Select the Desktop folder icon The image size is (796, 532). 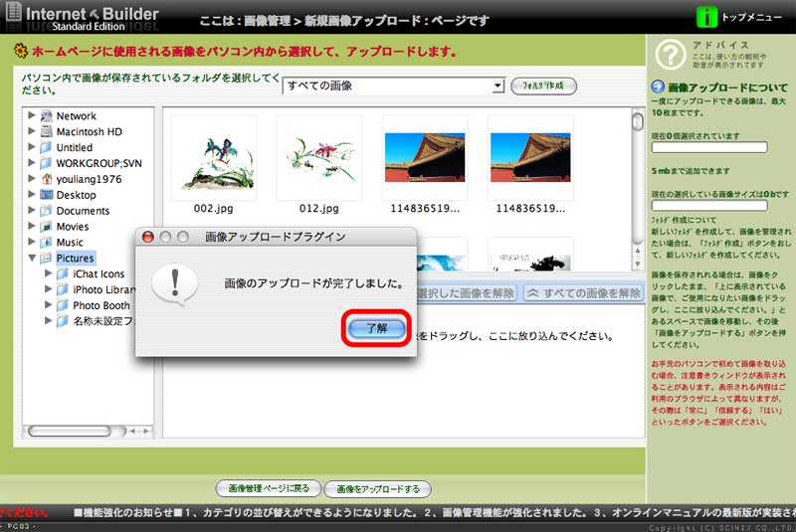click(x=46, y=195)
